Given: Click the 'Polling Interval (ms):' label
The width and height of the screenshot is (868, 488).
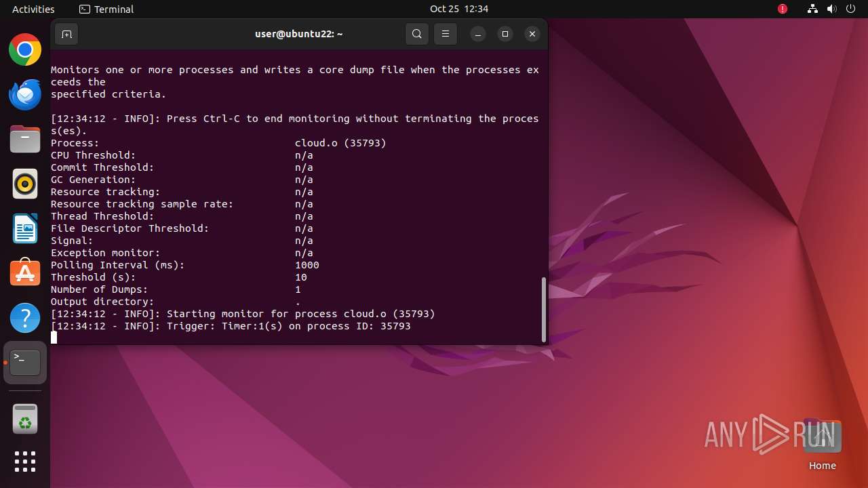Looking at the screenshot, I should coord(118,265).
